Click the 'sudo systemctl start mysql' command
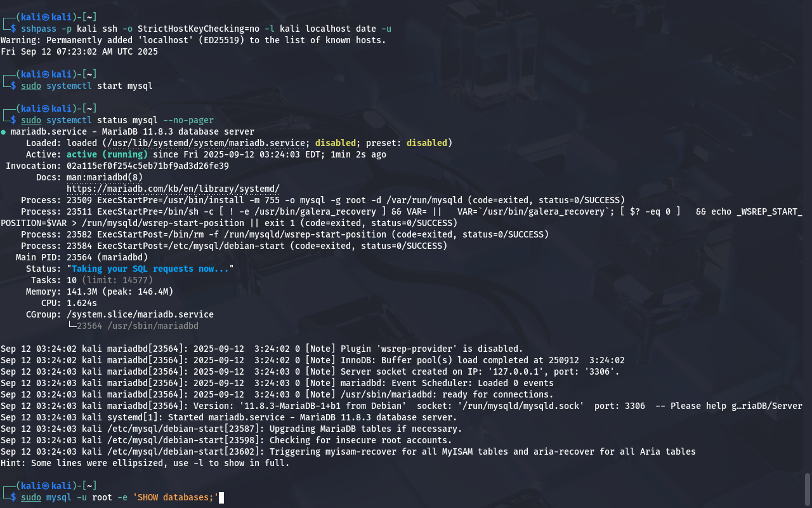This screenshot has width=812, height=508. [x=87, y=86]
